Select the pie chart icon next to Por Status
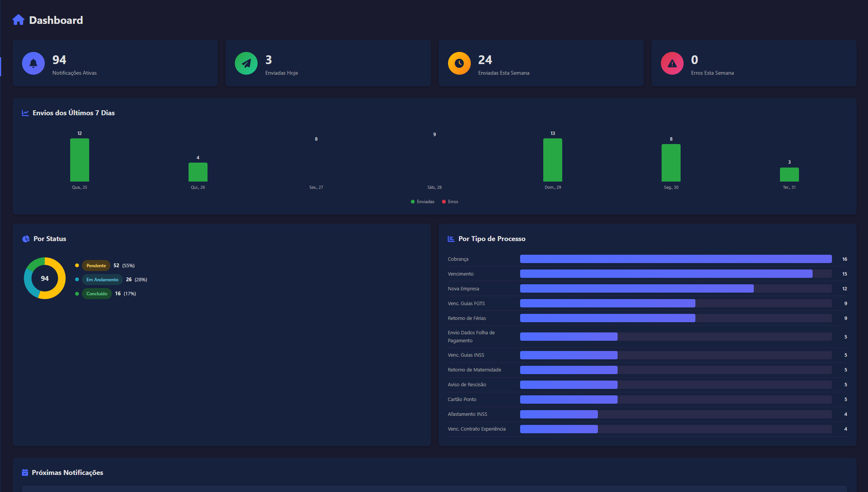868x492 pixels. coord(25,238)
